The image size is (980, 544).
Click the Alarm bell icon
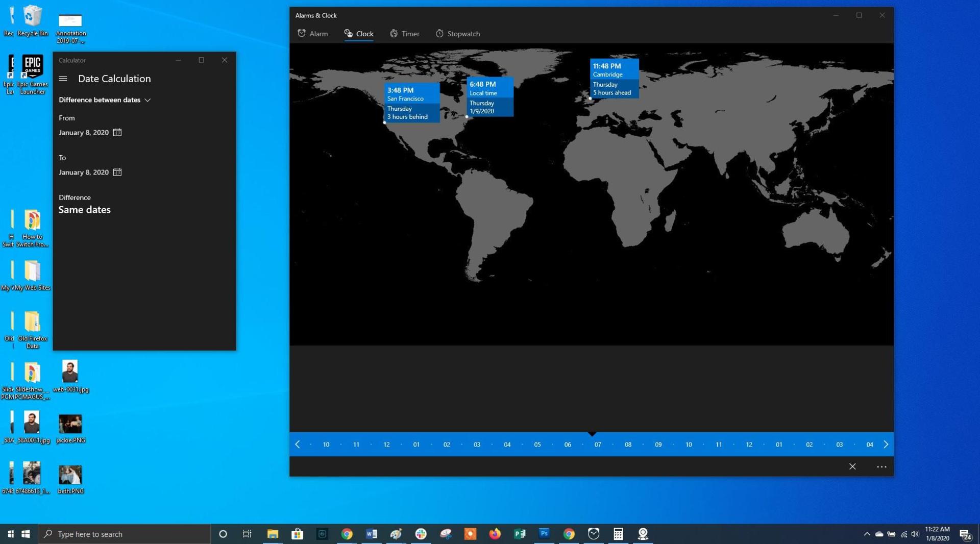pyautogui.click(x=301, y=33)
